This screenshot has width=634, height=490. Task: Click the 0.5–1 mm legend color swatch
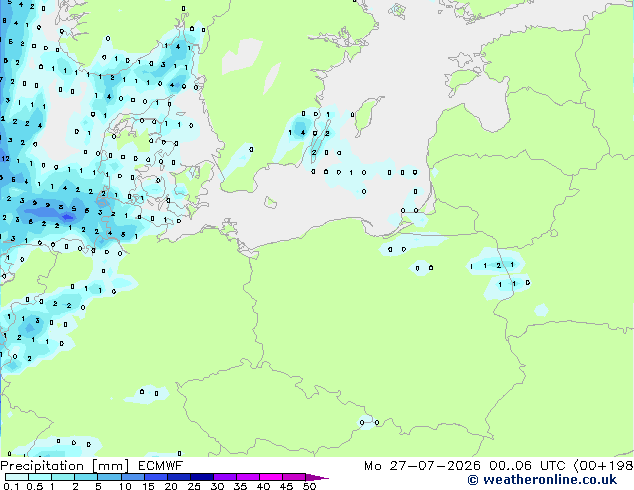(x=40, y=477)
